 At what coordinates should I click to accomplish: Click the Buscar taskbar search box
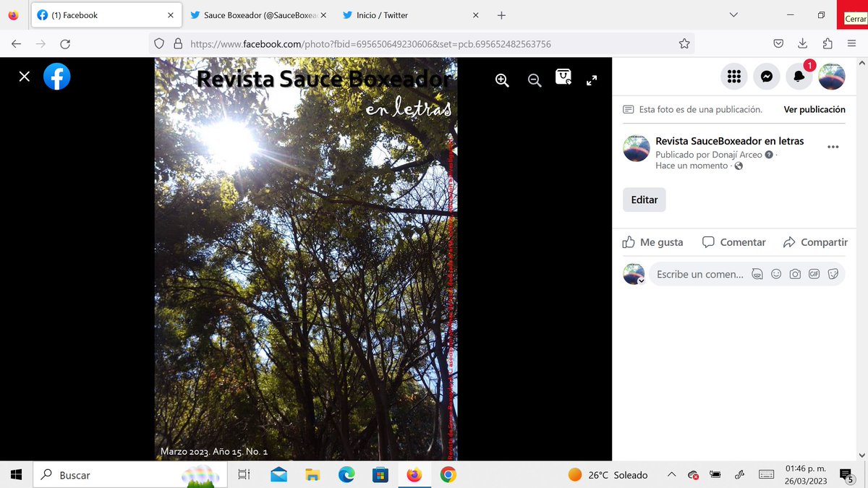click(129, 475)
